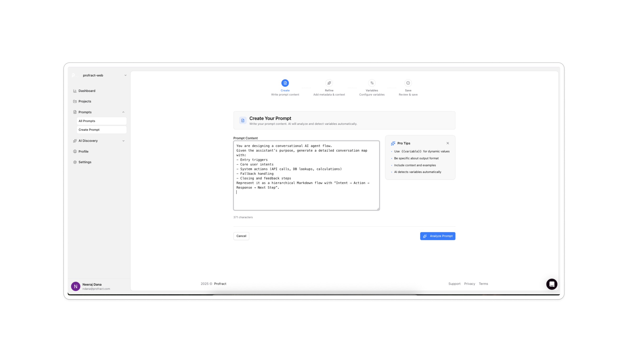Screen dimensions: 628x364
Task: Expand the AI Discovery section
Action: click(123, 141)
